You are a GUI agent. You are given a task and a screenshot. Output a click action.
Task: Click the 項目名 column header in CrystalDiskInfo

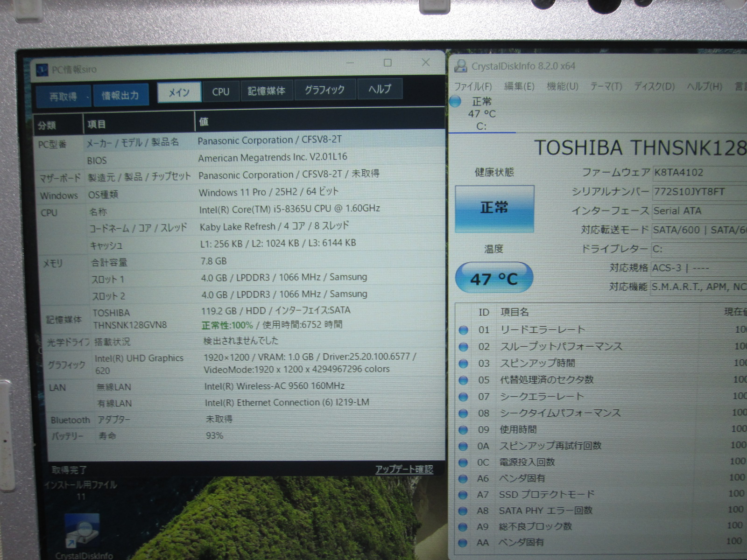pyautogui.click(x=515, y=312)
